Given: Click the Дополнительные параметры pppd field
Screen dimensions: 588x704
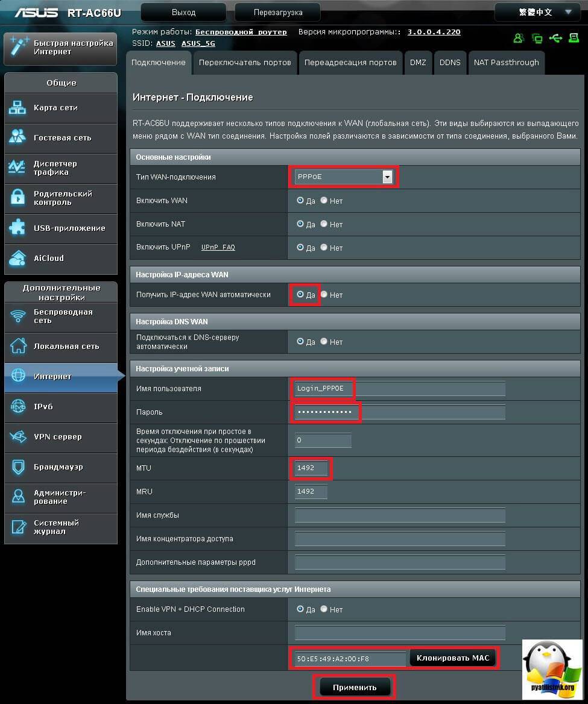Looking at the screenshot, I should coord(400,562).
